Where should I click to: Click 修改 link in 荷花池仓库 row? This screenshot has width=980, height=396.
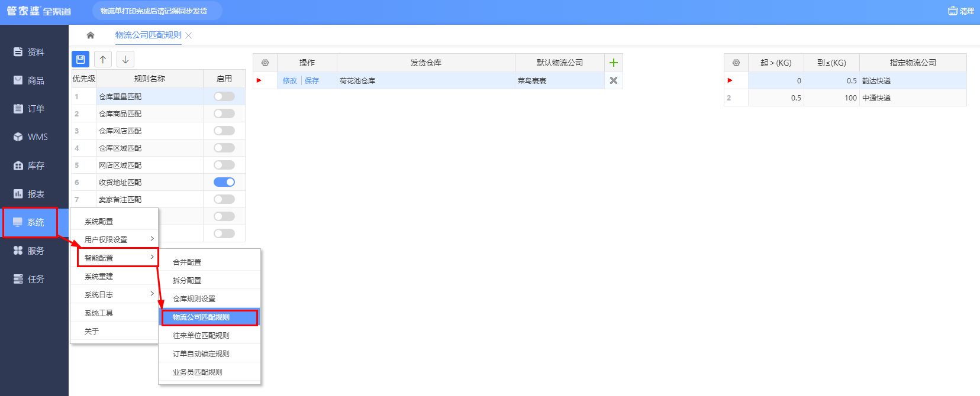point(290,81)
